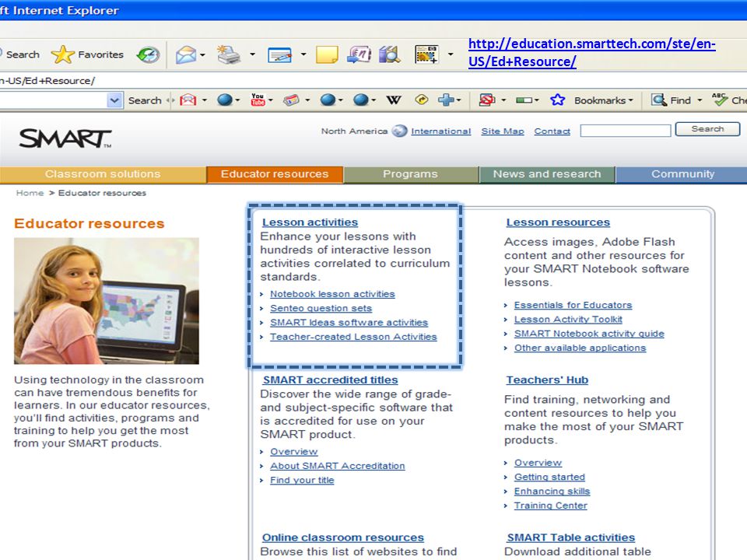Open the HP image icon dropdown arrow
Screen dimensions: 747x560
pyautogui.click(x=451, y=54)
